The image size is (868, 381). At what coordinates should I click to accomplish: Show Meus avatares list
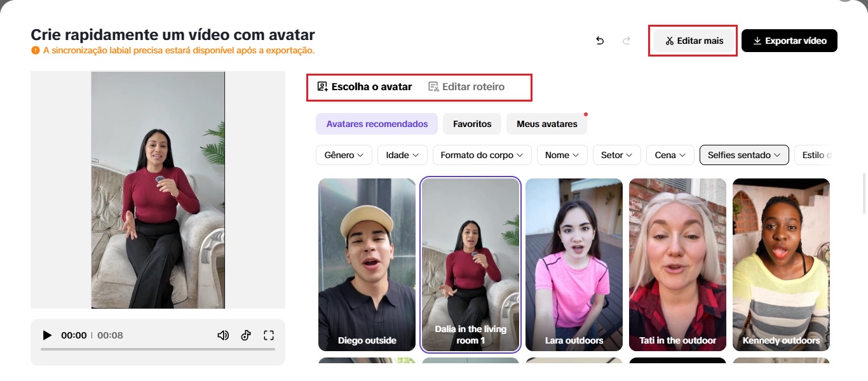[546, 124]
